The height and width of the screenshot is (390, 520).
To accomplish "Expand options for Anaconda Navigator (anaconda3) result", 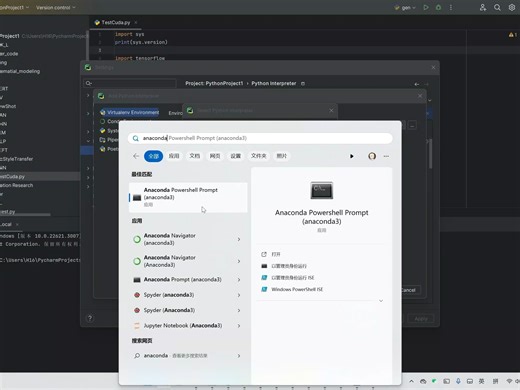I will point(239,239).
